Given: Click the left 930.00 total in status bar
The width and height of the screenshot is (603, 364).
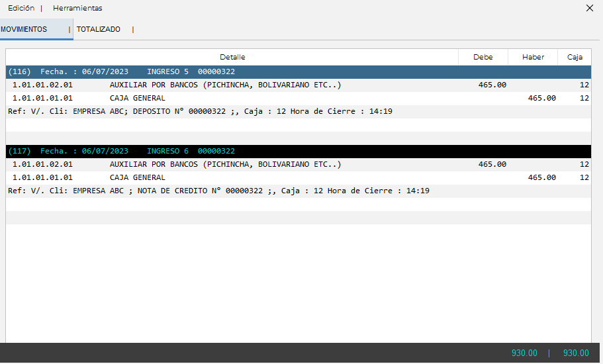Looking at the screenshot, I should (x=524, y=353).
